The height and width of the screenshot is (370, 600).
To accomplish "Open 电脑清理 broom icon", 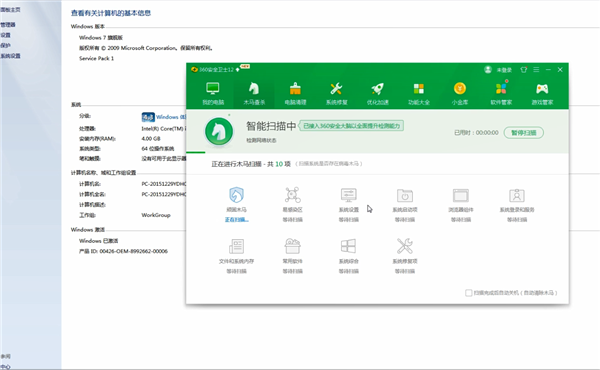I will pos(295,93).
